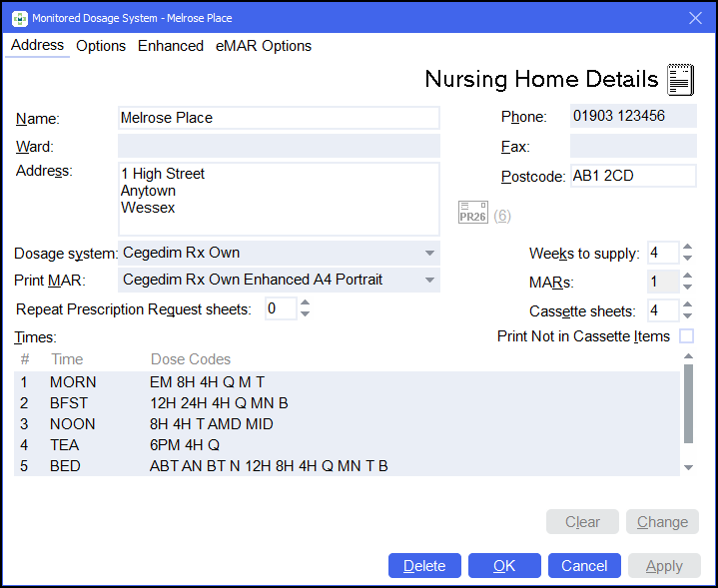Click the PR26 postcode lookup icon
Screen dimensions: 718x588
tap(472, 215)
